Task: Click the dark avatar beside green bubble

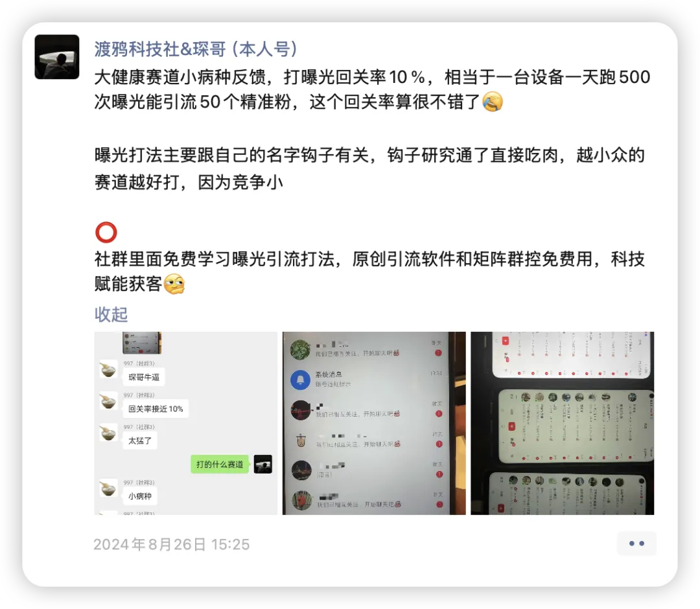Action: tap(263, 464)
